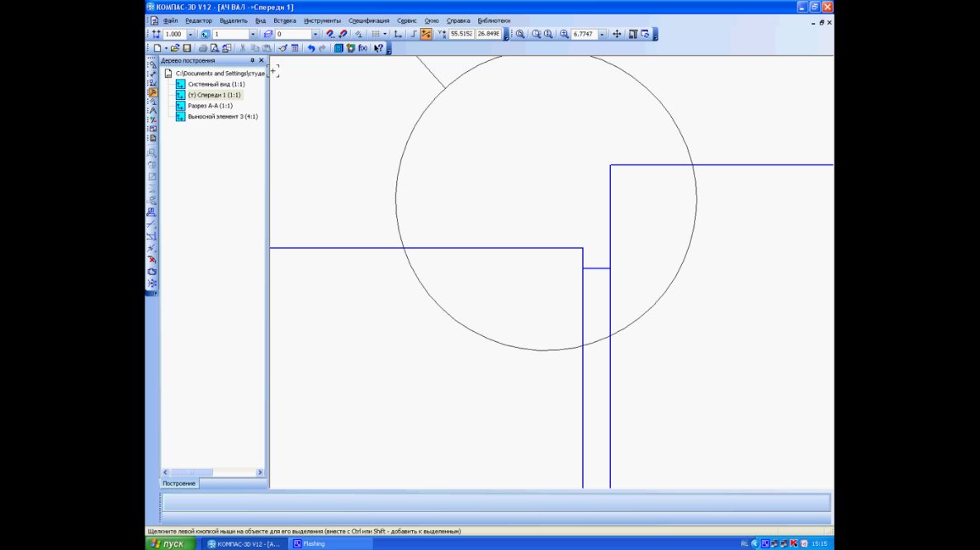This screenshot has width=980, height=550.
Task: Open the grid settings dropdown arrow
Action: 384,34
